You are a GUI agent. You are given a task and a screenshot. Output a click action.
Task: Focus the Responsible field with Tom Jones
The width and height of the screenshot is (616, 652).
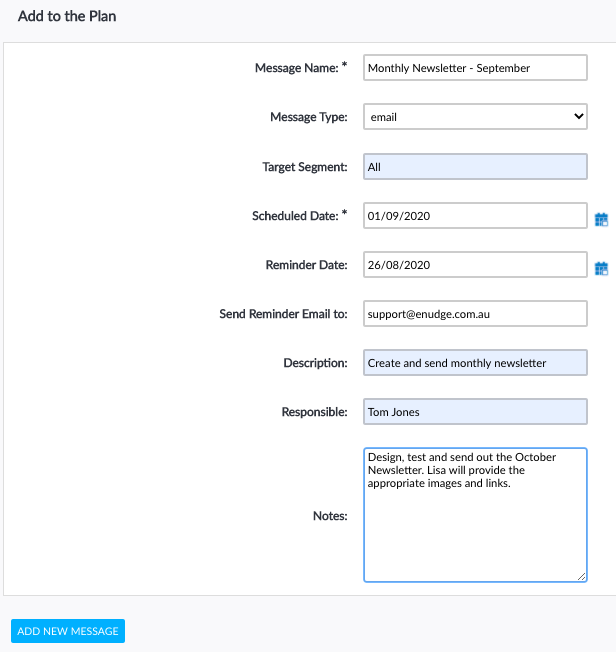click(x=475, y=411)
